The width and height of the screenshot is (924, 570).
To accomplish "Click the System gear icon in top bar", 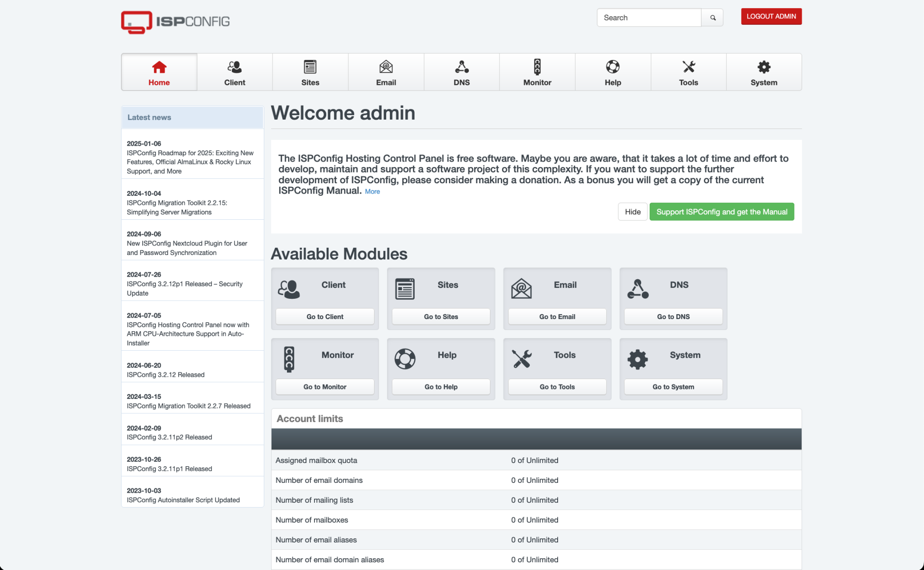I will click(x=764, y=67).
